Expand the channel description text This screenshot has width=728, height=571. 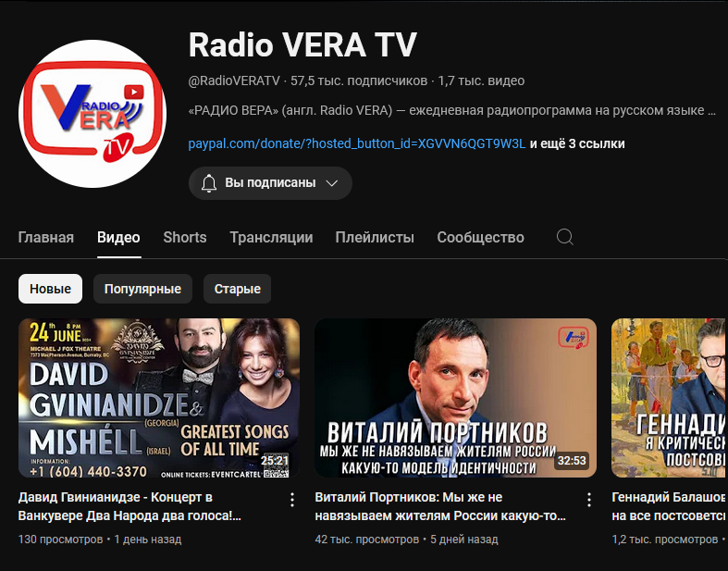pyautogui.click(x=451, y=110)
